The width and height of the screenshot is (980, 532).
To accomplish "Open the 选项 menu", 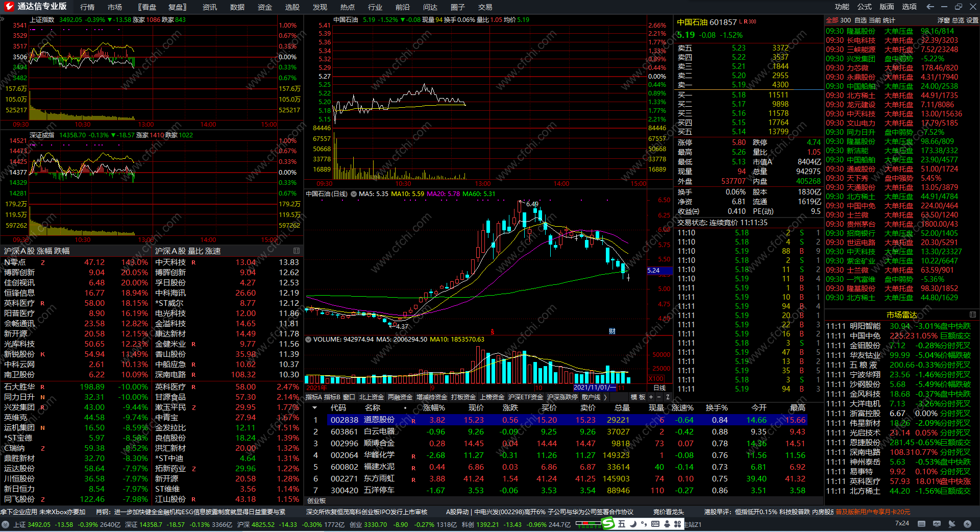I will click(x=910, y=7).
